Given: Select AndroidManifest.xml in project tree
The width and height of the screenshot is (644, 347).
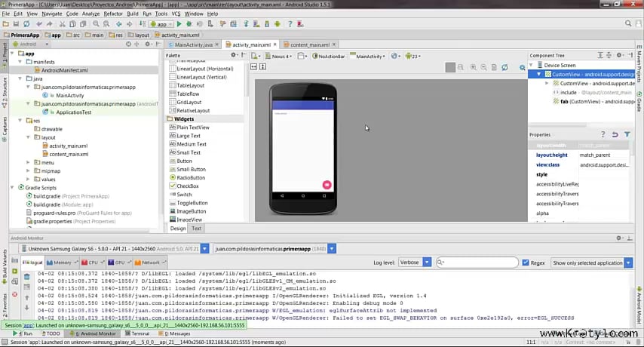Looking at the screenshot, I should pos(65,70).
